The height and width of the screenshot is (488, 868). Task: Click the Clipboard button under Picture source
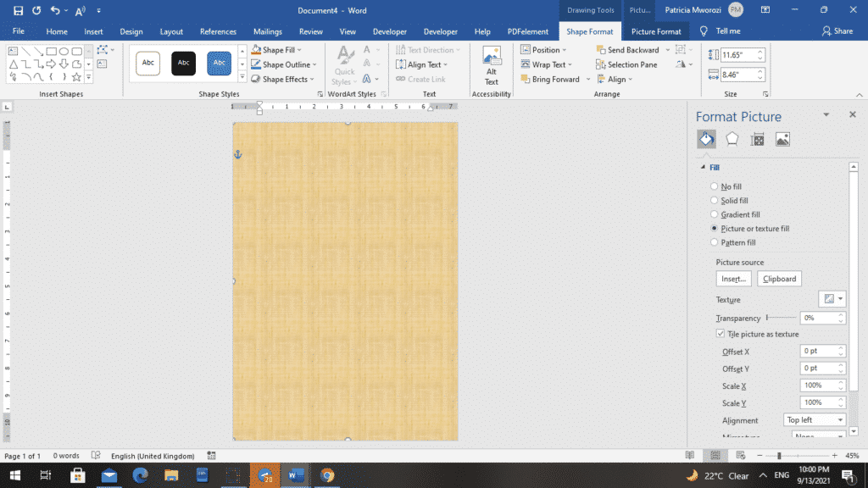[778, 278]
